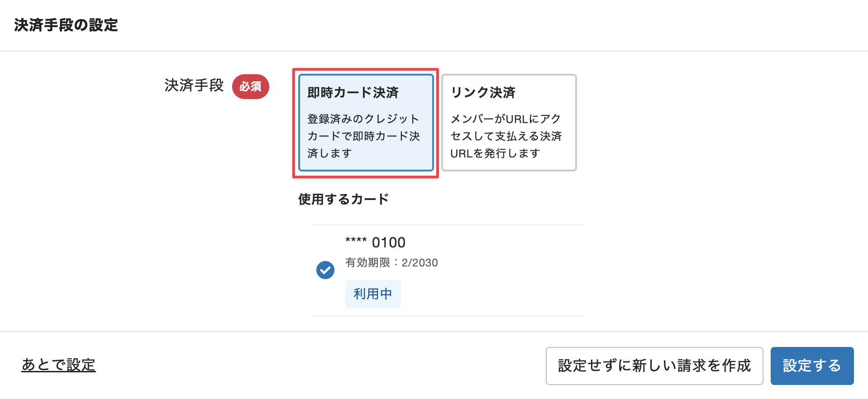Click 設定せずに新しい請求を作成
The image size is (868, 399).
click(653, 366)
